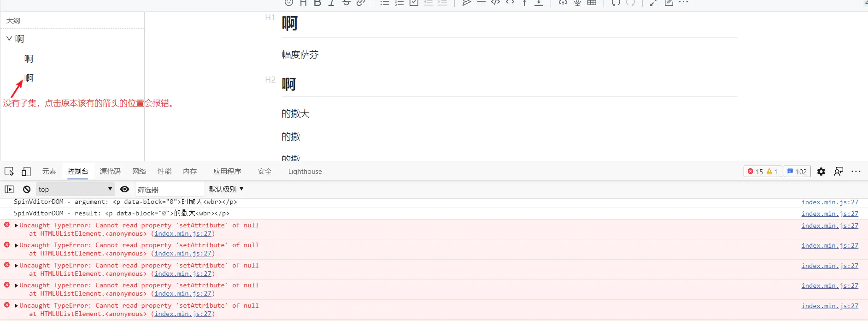Open the headings menu in editor toolbar
Viewport: 868px width, 321px height.
click(x=303, y=2)
